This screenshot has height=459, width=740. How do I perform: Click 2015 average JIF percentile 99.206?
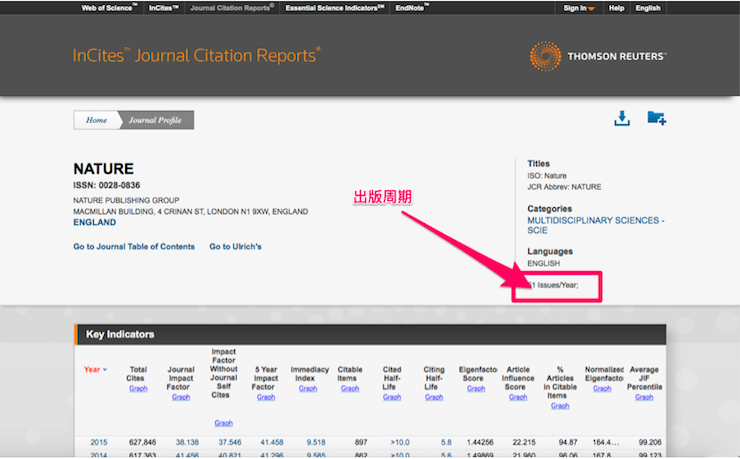[x=650, y=442]
